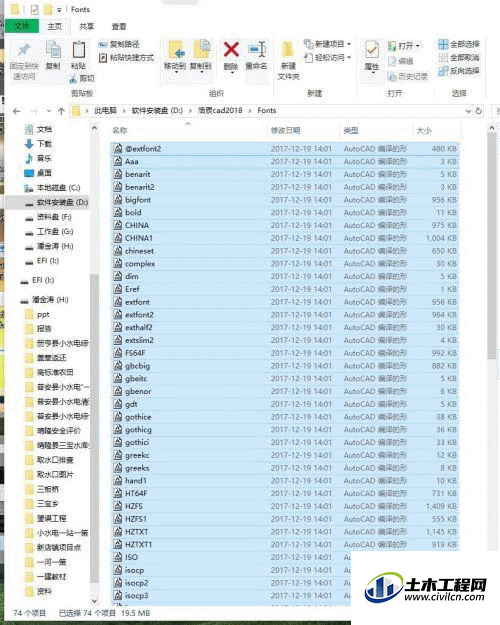
Task: Click Paste shortcut (粘贴快捷方式)
Action: (x=126, y=57)
